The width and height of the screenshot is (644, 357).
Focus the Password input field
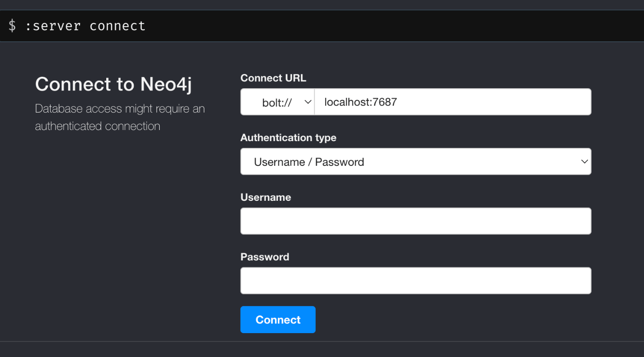pos(416,281)
